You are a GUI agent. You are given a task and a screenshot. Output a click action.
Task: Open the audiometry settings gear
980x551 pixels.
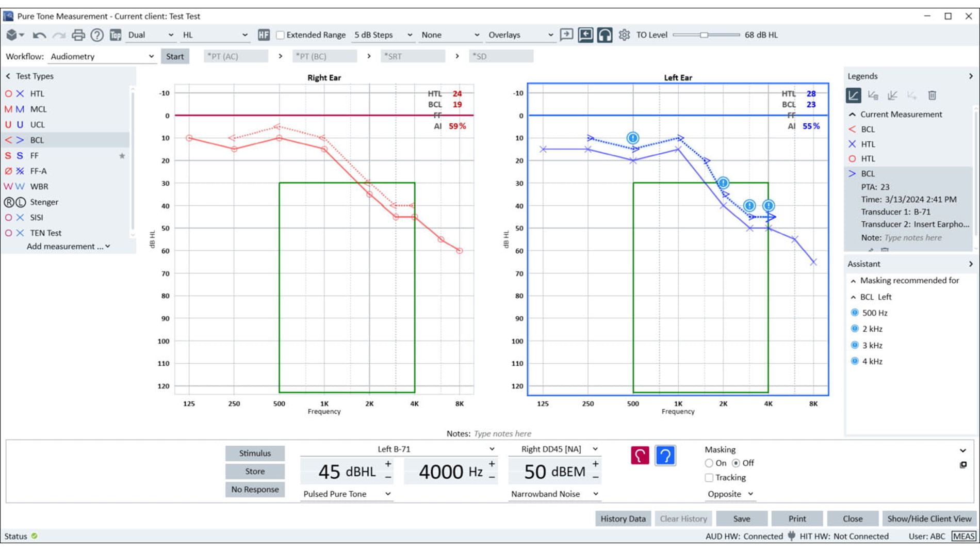624,35
